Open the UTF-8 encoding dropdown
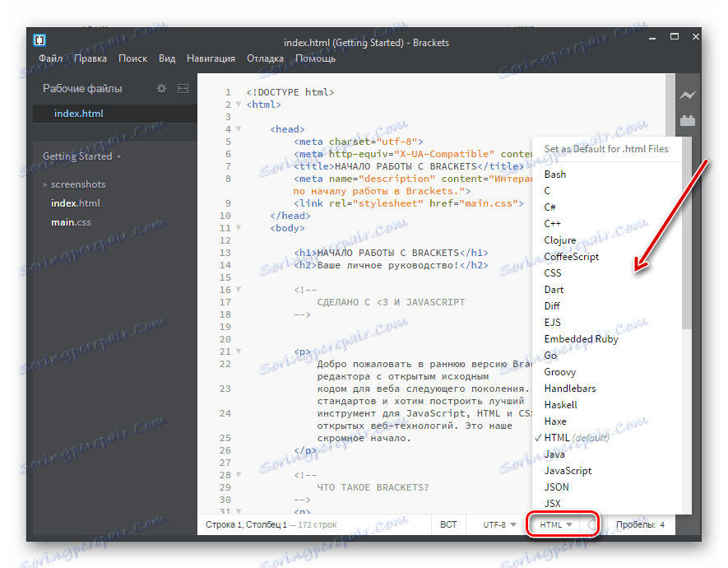The height and width of the screenshot is (568, 728). 499,524
